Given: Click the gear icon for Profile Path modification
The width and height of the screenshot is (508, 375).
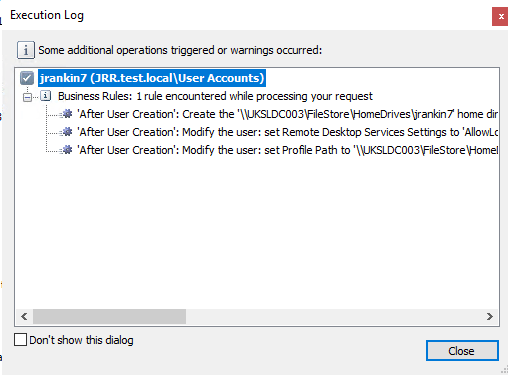Looking at the screenshot, I should coord(67,150).
